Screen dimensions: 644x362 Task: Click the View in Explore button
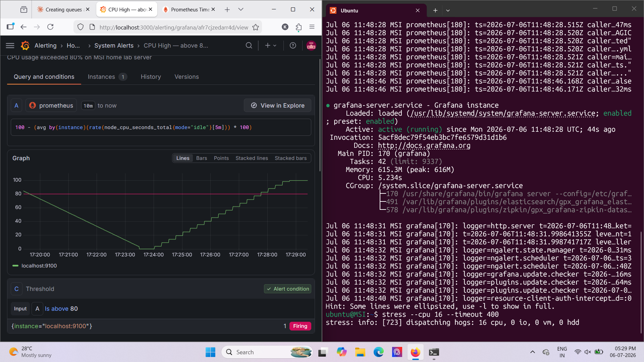(x=277, y=106)
